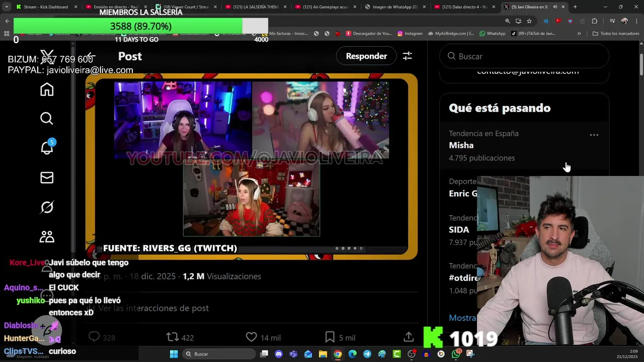Click the Qué está pasando heading
The image size is (644, 362).
pyautogui.click(x=500, y=108)
